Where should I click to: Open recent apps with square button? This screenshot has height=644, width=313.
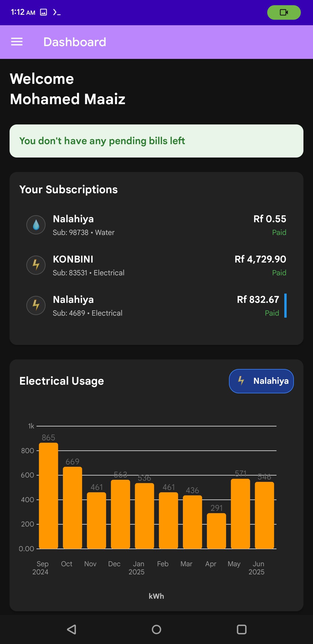[241, 629]
